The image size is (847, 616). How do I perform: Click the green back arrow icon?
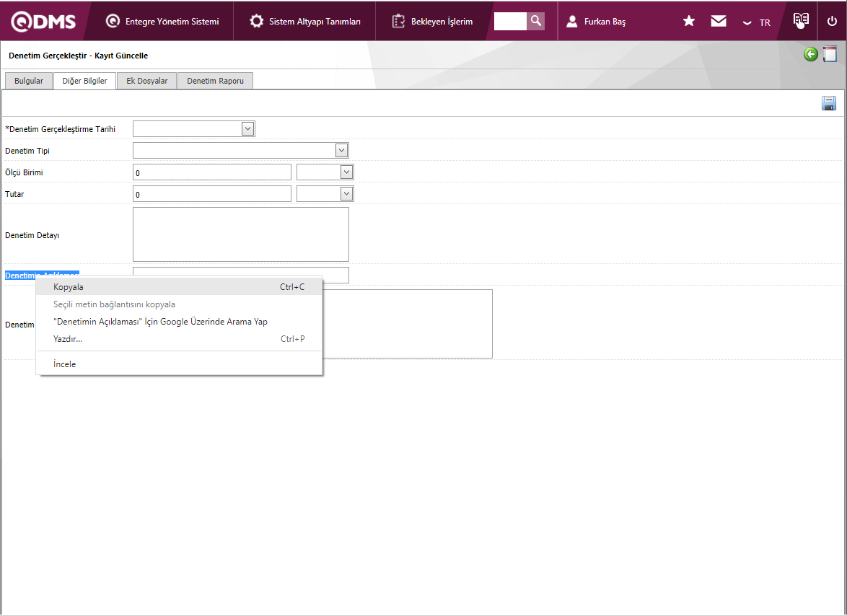click(x=811, y=55)
